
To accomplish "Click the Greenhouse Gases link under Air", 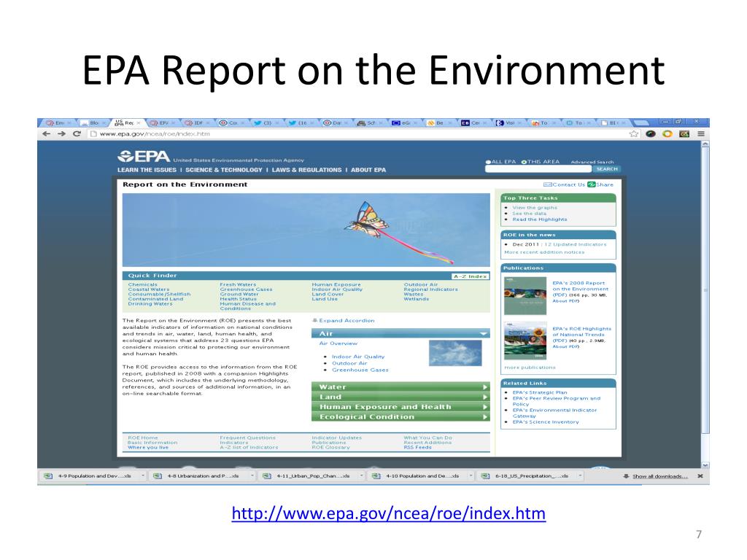I will (x=360, y=370).
